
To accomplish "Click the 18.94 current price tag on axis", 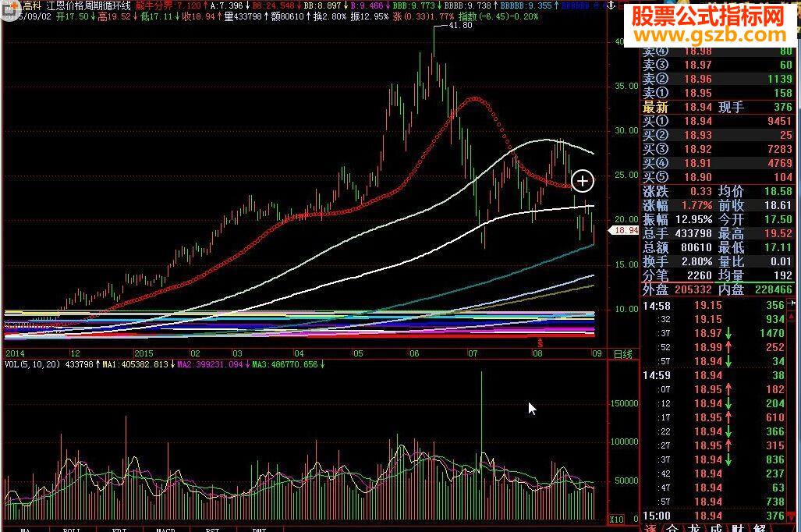I will coord(624,230).
